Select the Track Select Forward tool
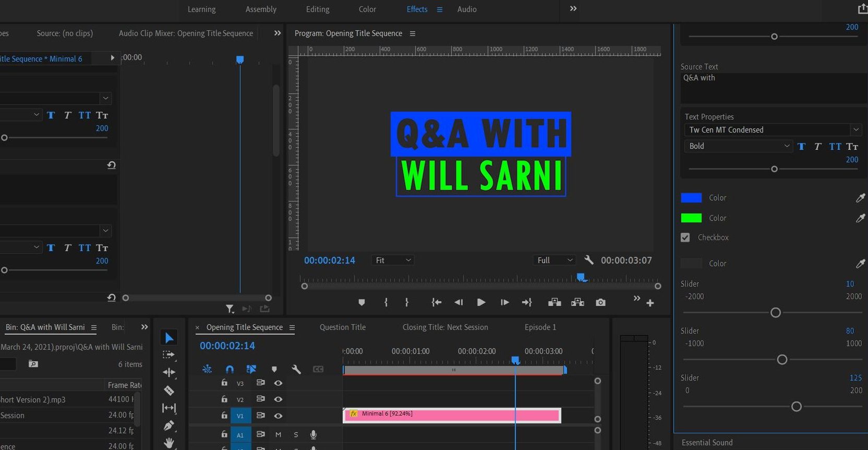This screenshot has width=868, height=450. point(168,355)
